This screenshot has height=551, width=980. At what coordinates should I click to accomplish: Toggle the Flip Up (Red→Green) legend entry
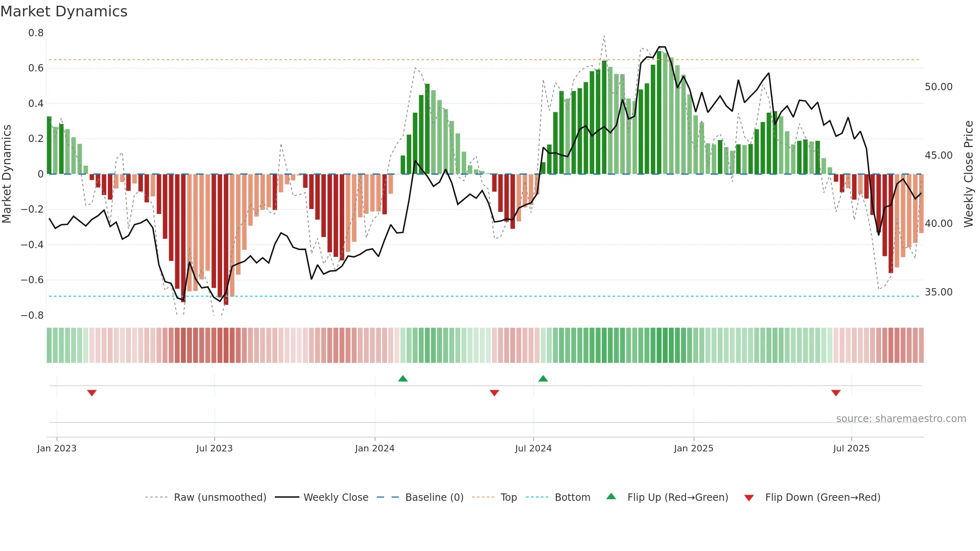click(x=667, y=497)
